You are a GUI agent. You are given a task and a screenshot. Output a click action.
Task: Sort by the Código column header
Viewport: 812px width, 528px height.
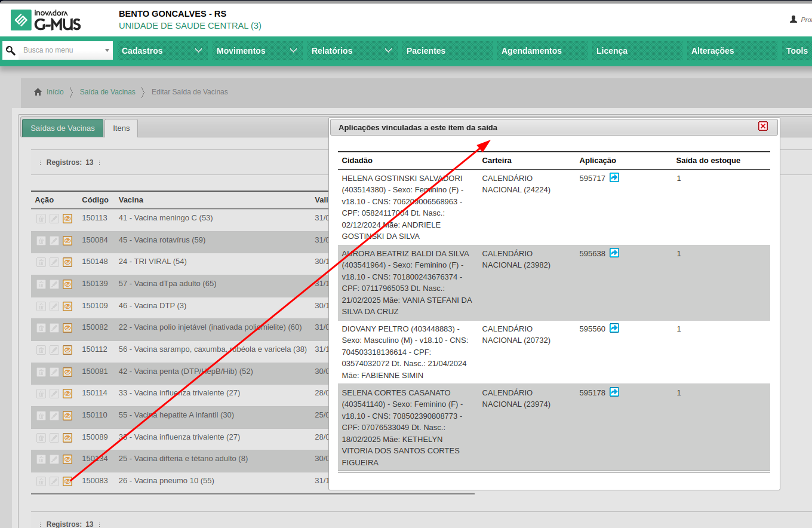click(x=96, y=200)
